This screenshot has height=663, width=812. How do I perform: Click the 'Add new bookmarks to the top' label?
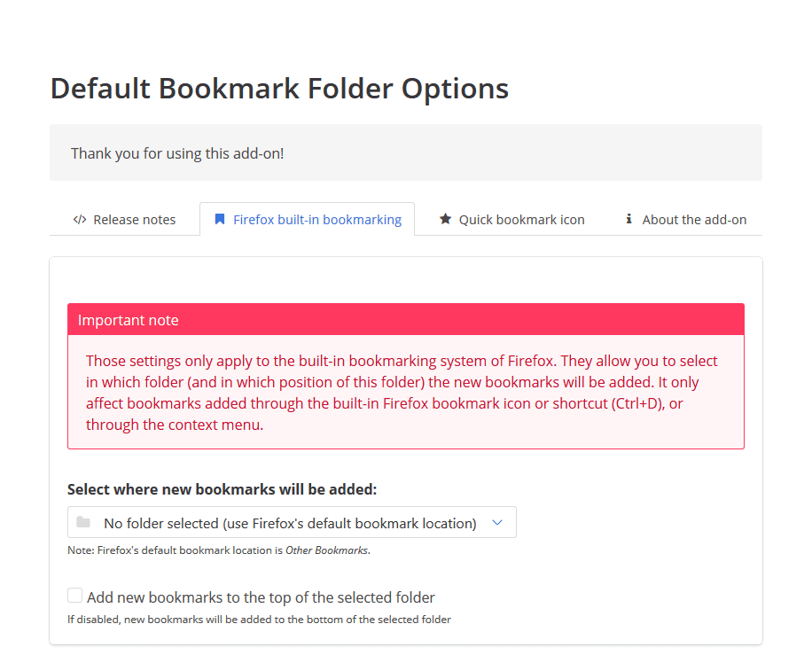click(x=261, y=597)
